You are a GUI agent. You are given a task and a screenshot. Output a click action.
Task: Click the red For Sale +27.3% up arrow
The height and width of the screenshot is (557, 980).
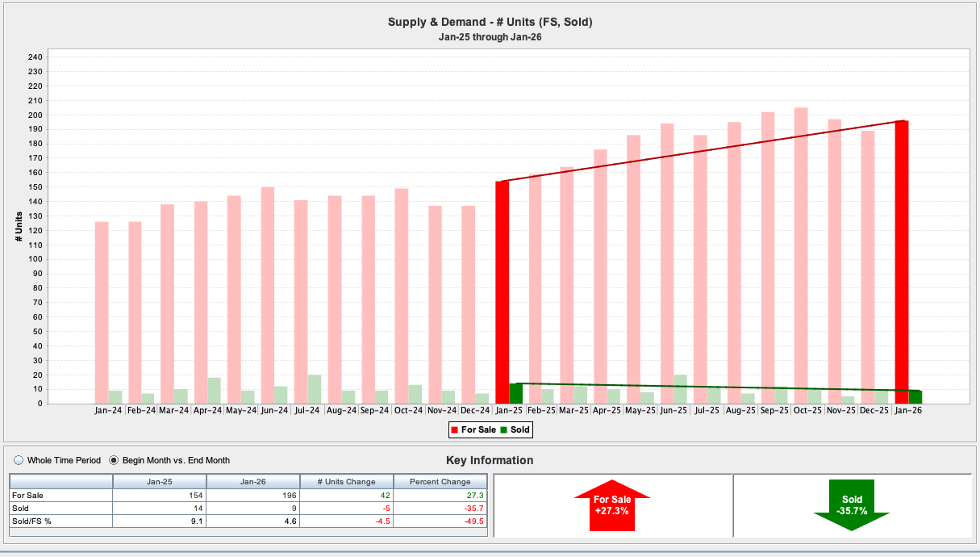611,505
